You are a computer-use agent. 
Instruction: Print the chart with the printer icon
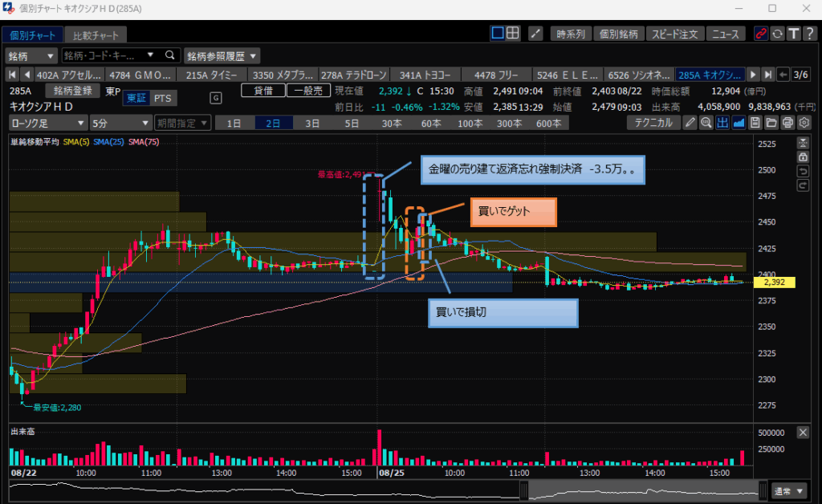click(787, 123)
